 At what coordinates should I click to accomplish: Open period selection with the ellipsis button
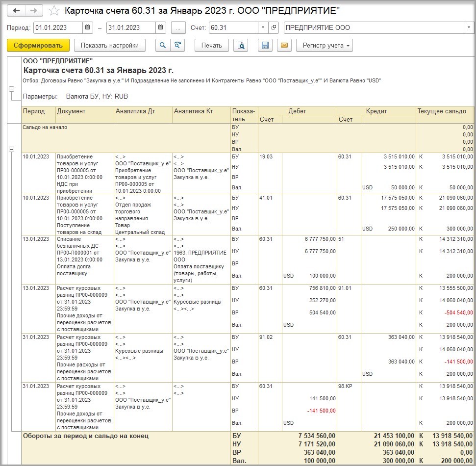(x=178, y=27)
